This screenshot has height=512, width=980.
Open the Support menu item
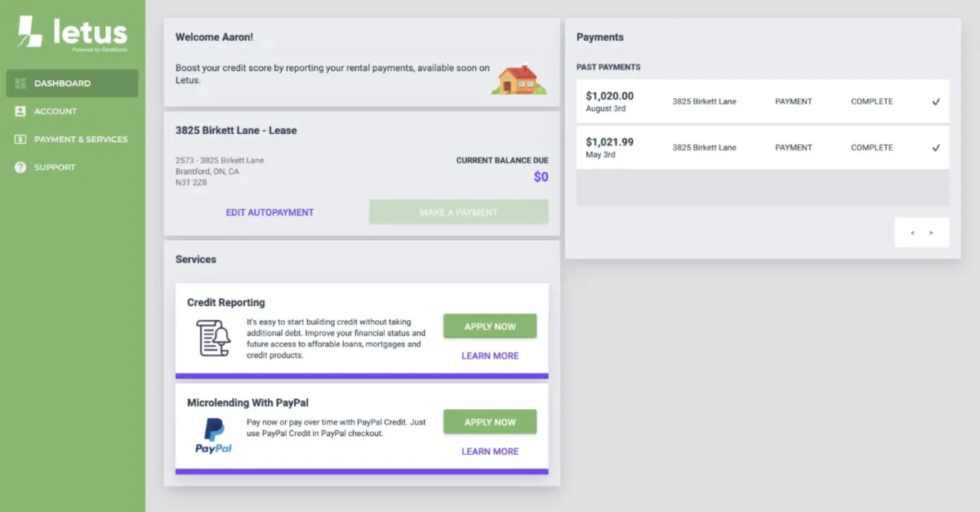[55, 167]
